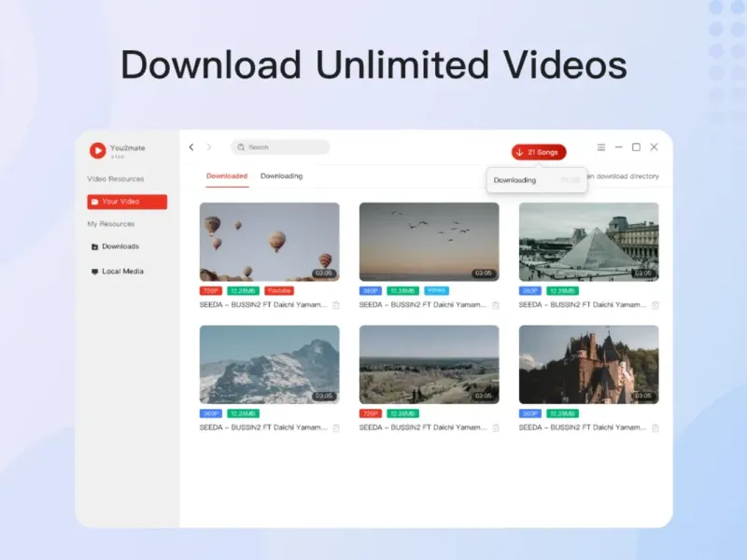Delete the Louvre pyramid video
The image size is (747, 560).
655,305
